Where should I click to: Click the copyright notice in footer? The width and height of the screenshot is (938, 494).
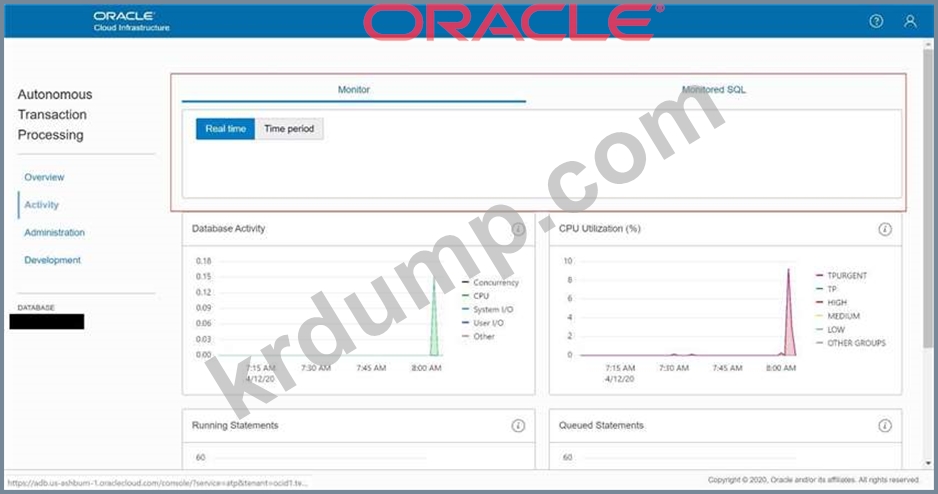814,480
